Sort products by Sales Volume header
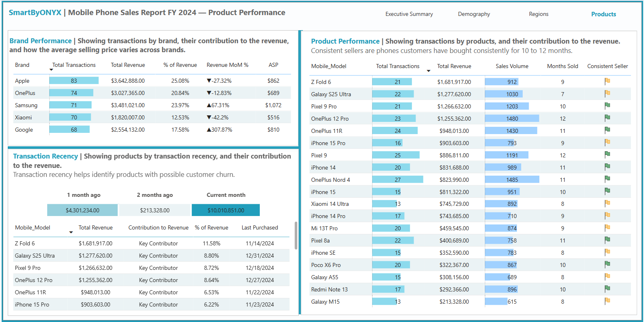 [512, 66]
